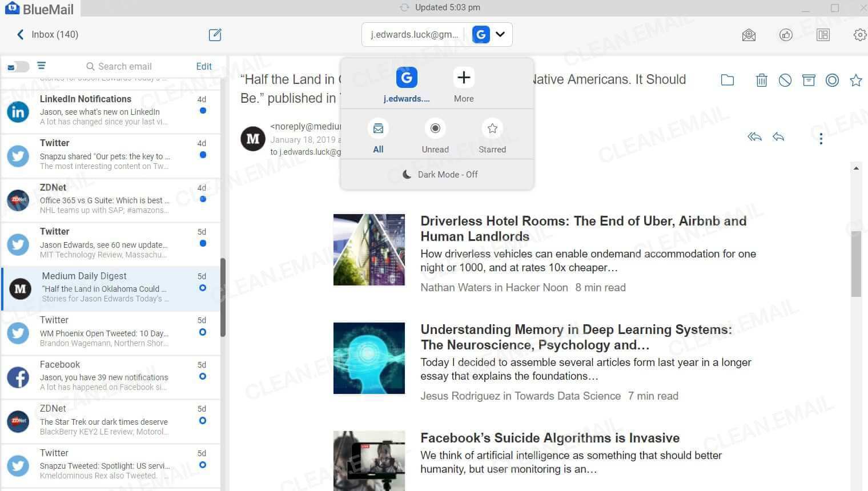Open the three-dot more options menu
The height and width of the screenshot is (491, 868).
[821, 138]
